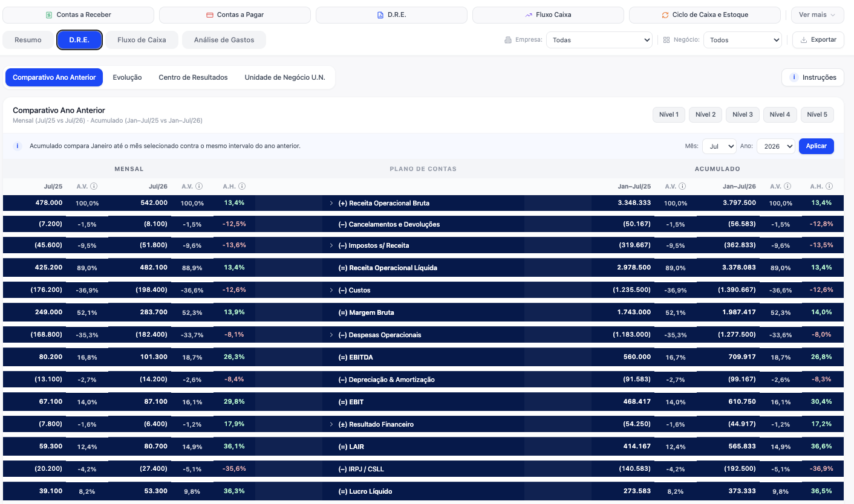Click the Ciclo de Caixa refresh icon

click(665, 15)
